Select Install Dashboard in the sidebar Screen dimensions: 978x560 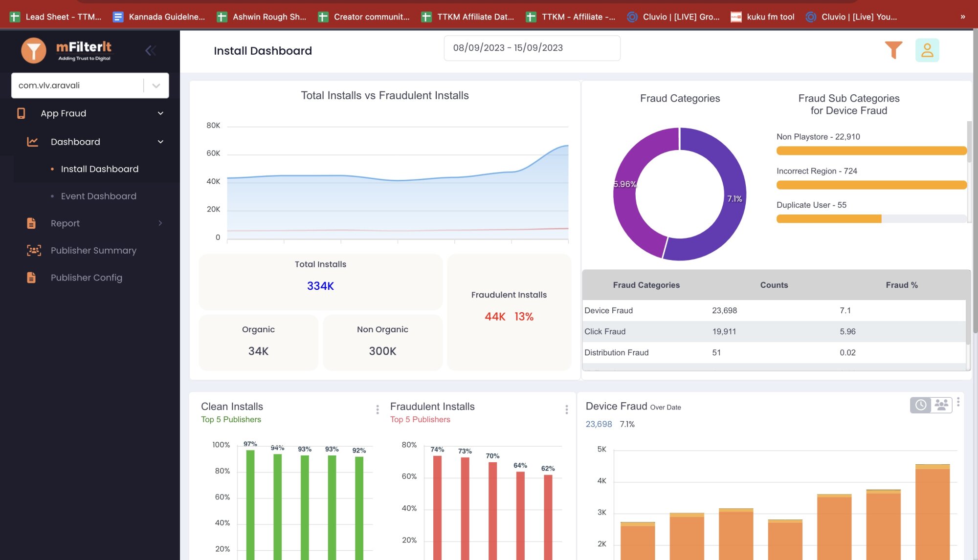(100, 169)
